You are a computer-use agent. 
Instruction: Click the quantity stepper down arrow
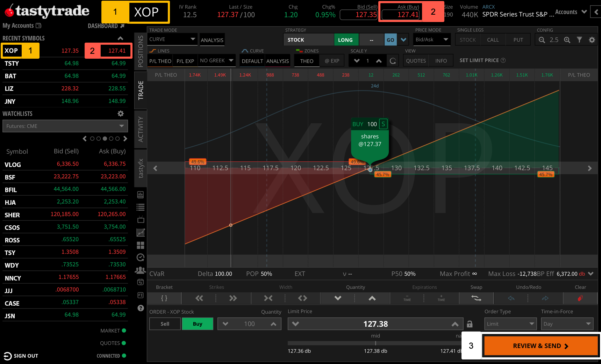pyautogui.click(x=226, y=324)
